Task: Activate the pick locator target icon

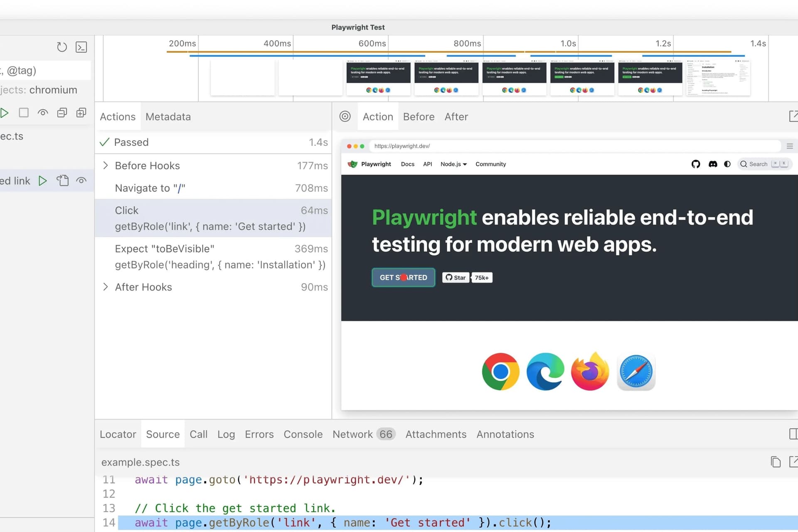Action: pyautogui.click(x=345, y=116)
